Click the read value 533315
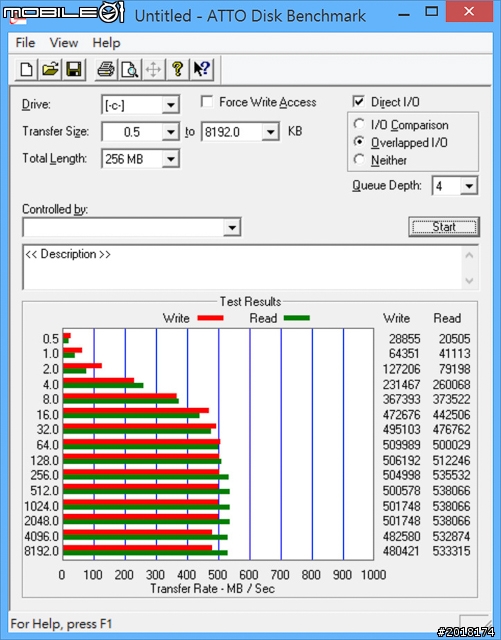501x640 pixels. pyautogui.click(x=451, y=551)
